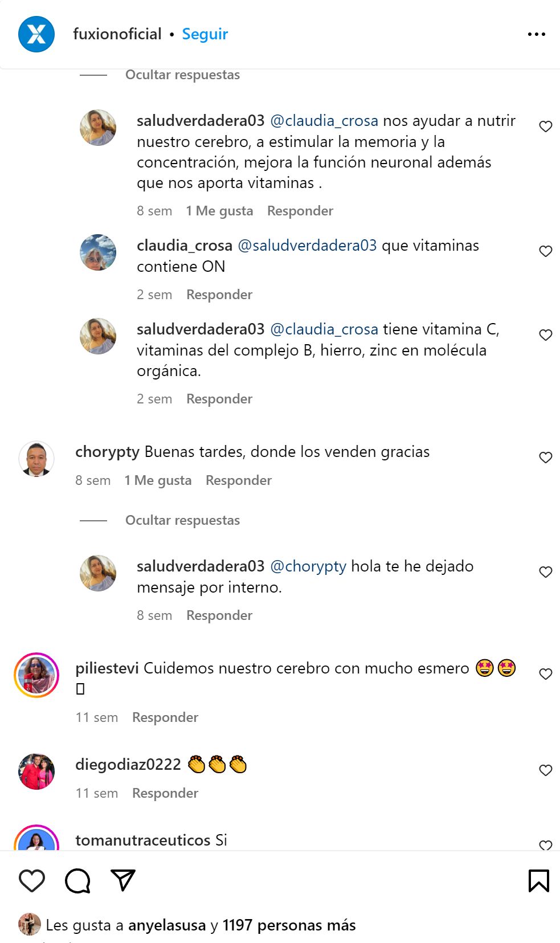The height and width of the screenshot is (943, 560).
Task: Open the three-dot more options menu
Action: 536,34
